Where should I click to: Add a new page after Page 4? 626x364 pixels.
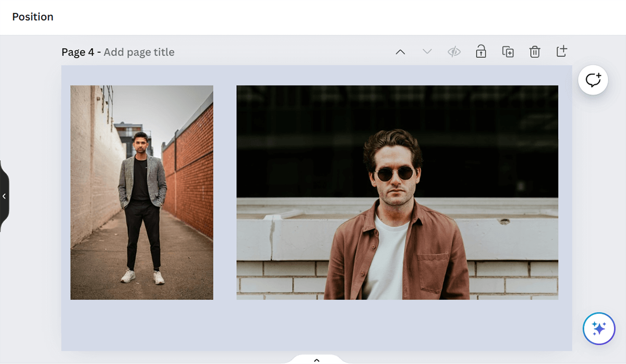[561, 52]
